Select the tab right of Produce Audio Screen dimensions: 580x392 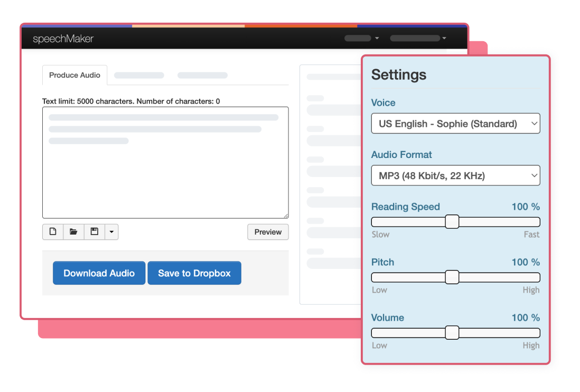139,76
